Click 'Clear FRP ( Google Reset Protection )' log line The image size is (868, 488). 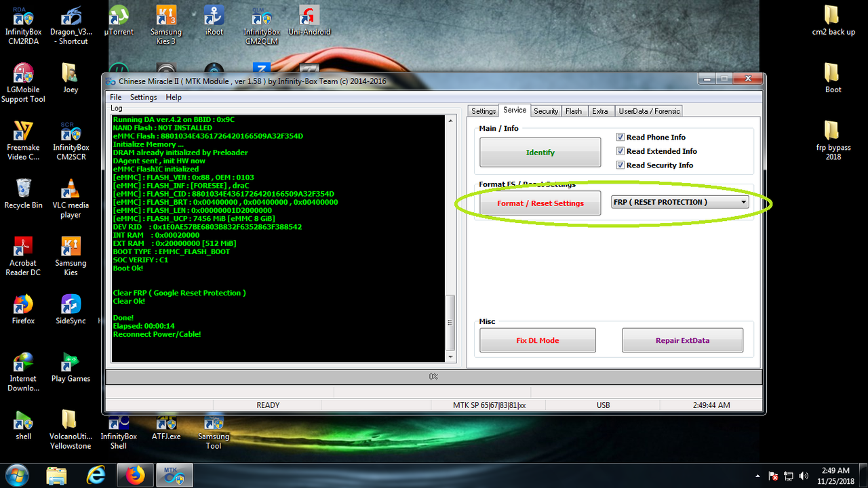click(x=179, y=293)
